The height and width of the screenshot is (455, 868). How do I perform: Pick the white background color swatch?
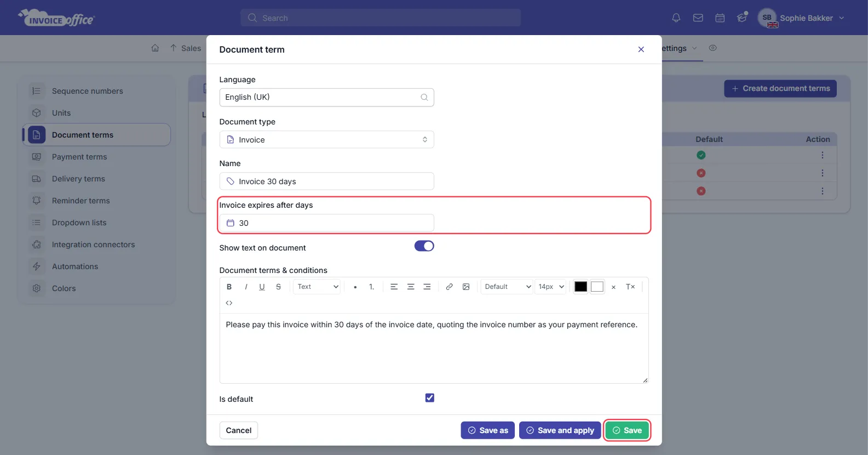[x=597, y=287]
